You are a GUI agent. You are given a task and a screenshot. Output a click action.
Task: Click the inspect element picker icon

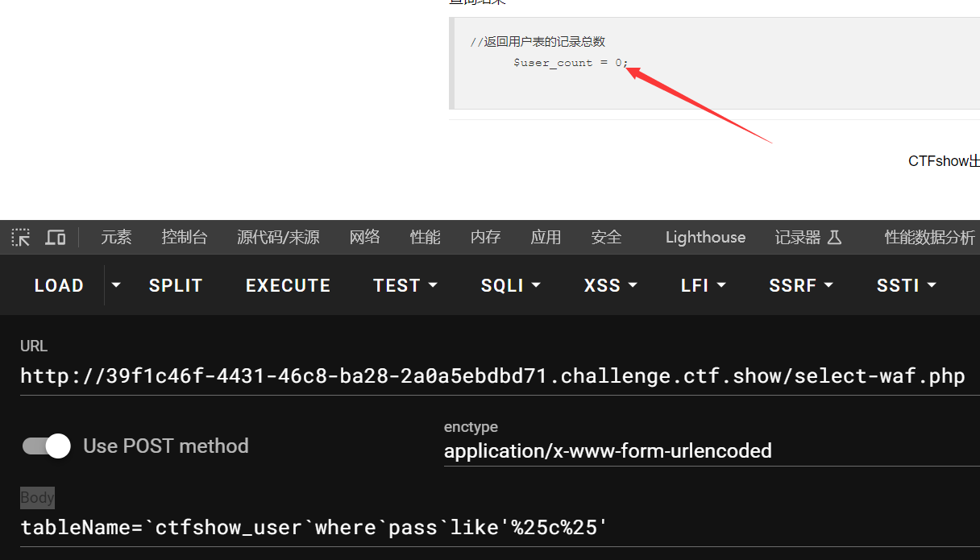pos(21,237)
